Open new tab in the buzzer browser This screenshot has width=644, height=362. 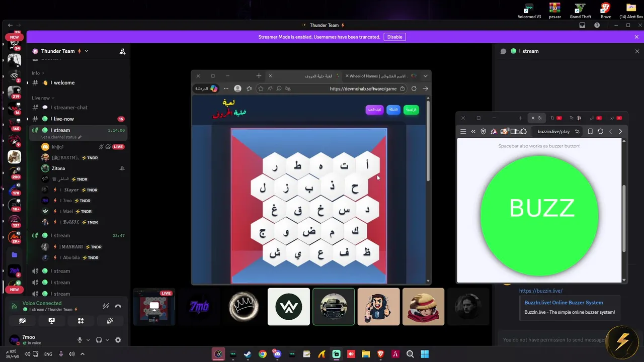click(520, 118)
